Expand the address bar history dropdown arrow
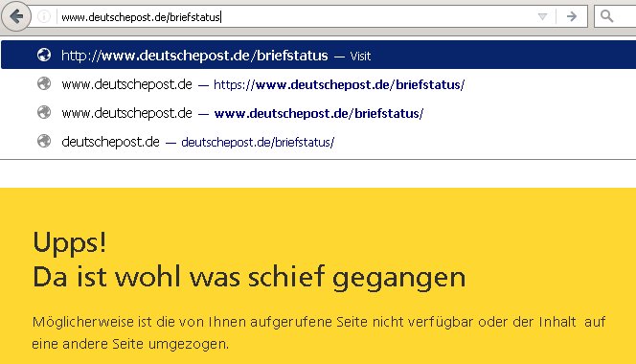 (542, 16)
